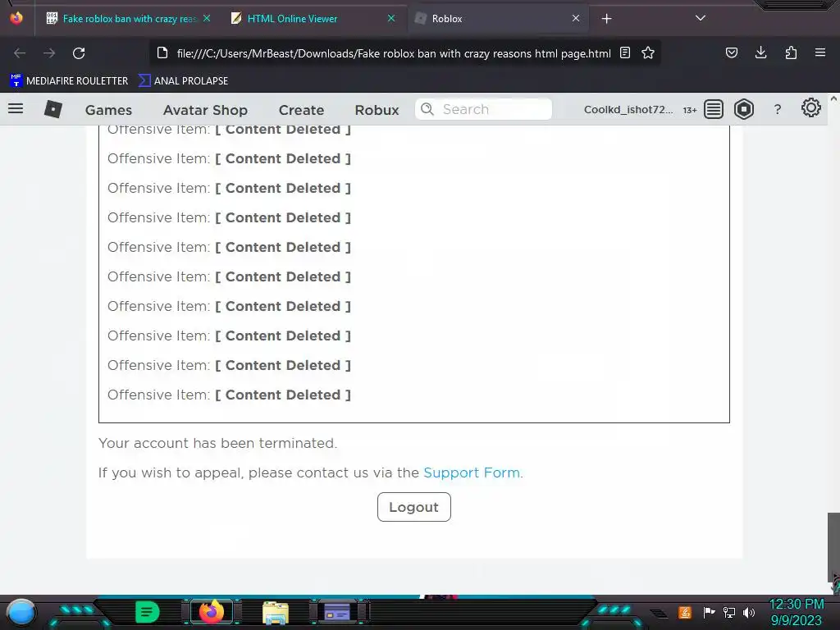Open Coolkd_ishot72 profile username

tap(628, 109)
